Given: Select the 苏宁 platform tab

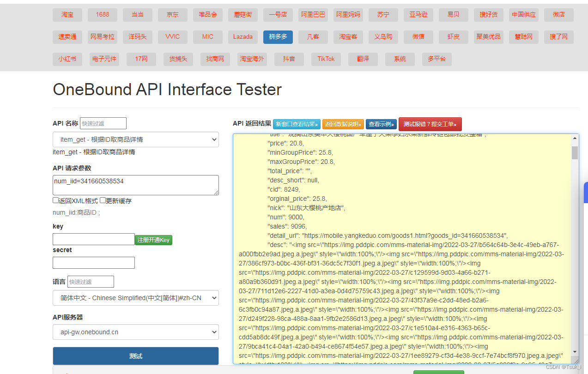Looking at the screenshot, I should coord(383,15).
